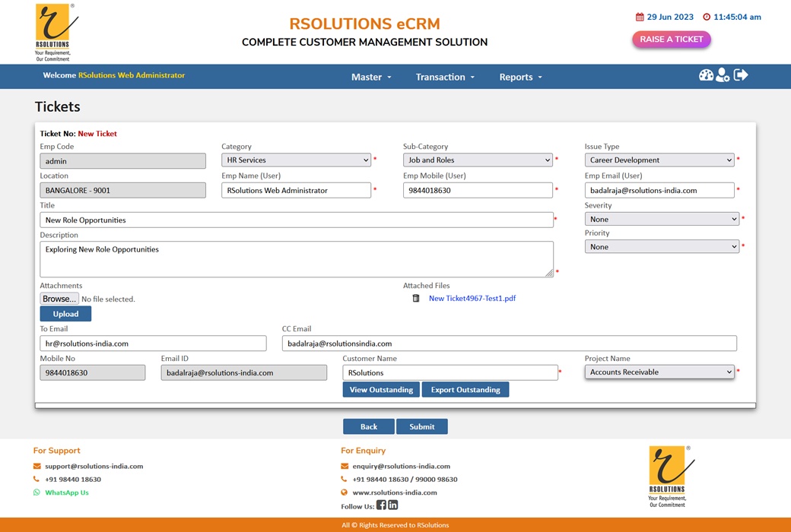Open the Facebook follow icon
The width and height of the screenshot is (791, 532).
[381, 505]
